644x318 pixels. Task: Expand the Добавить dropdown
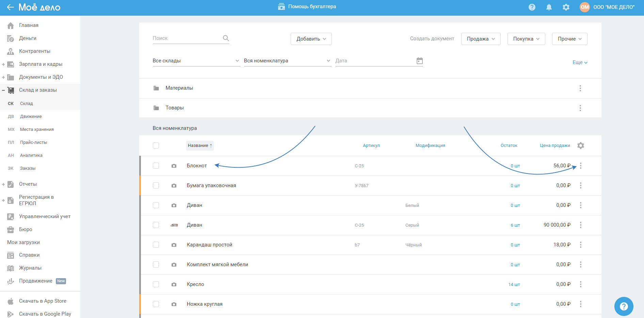[311, 39]
